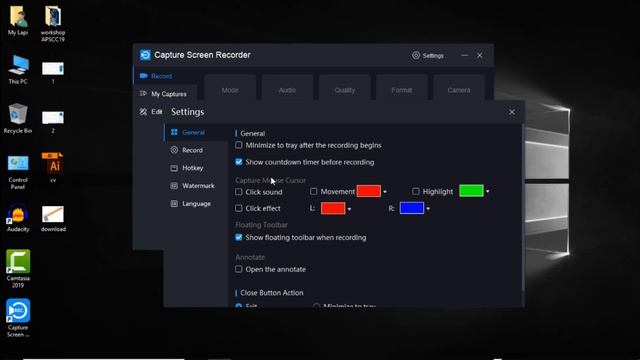Click the Close Button Action heading
The height and width of the screenshot is (360, 640).
[272, 293]
